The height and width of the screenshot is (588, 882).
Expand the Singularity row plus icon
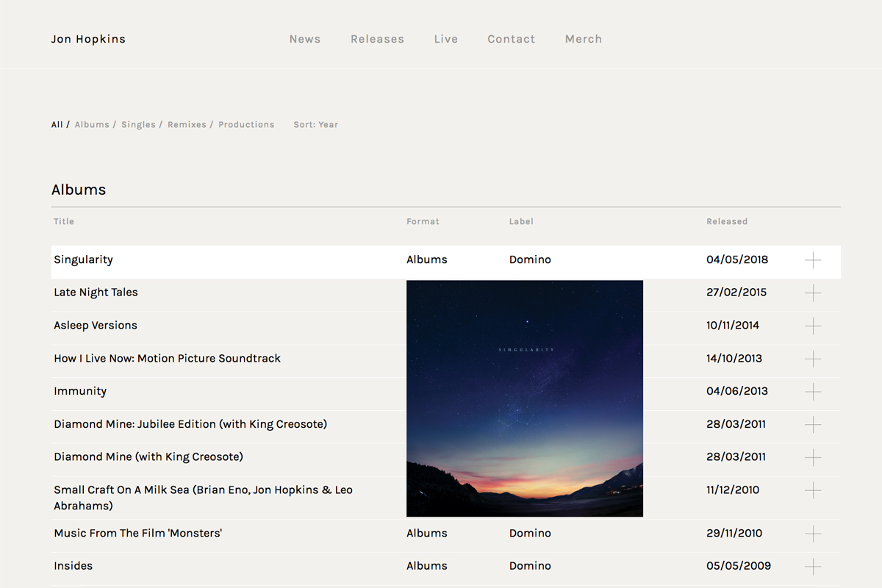tap(812, 260)
